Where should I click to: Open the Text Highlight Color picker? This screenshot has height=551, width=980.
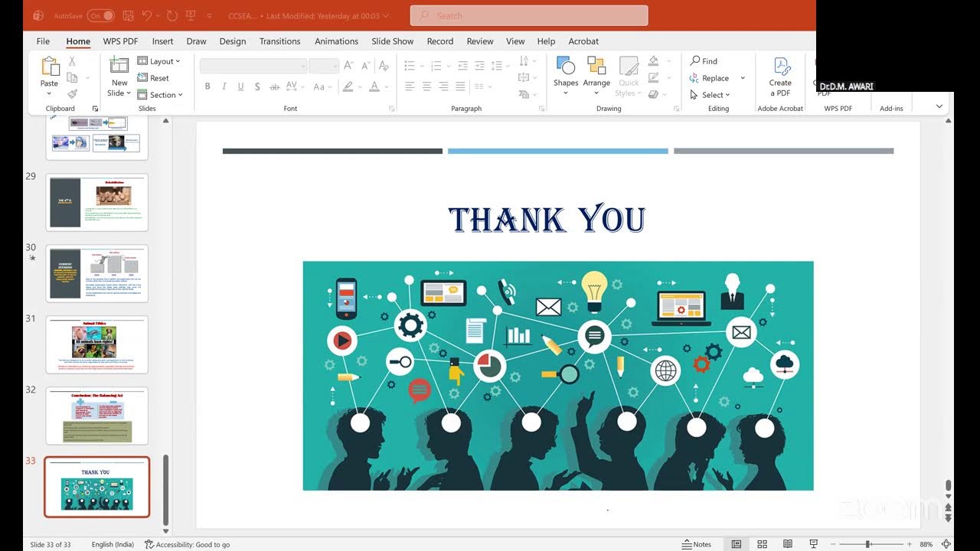click(x=348, y=86)
